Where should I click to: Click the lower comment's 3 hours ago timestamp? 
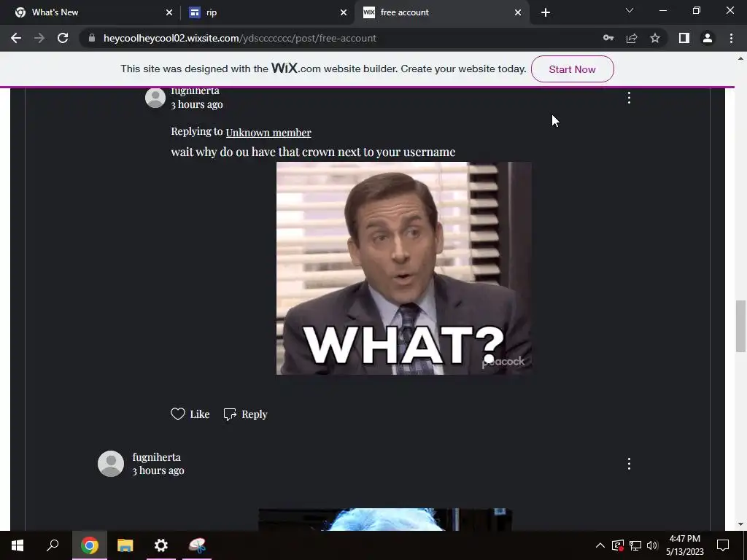pyautogui.click(x=158, y=470)
